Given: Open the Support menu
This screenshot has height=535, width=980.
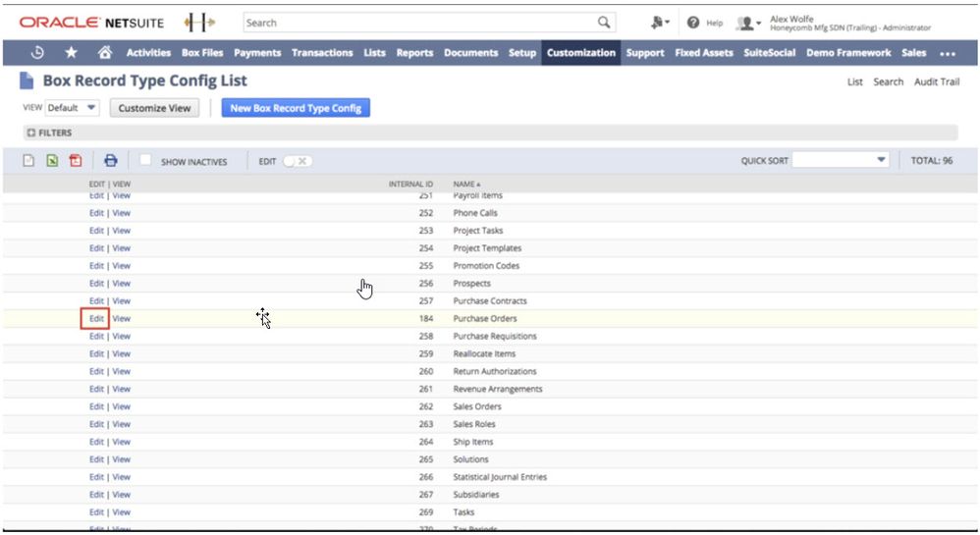Looking at the screenshot, I should (x=645, y=53).
